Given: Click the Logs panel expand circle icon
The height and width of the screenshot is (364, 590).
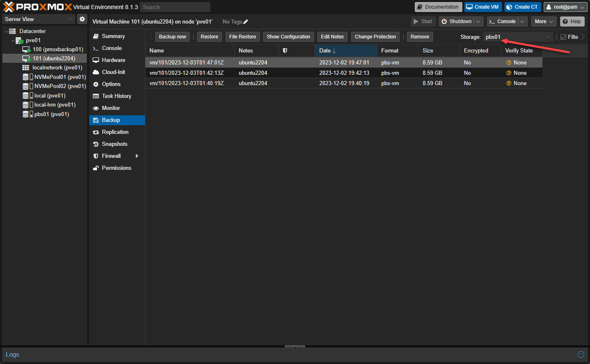Looking at the screenshot, I should click(580, 354).
